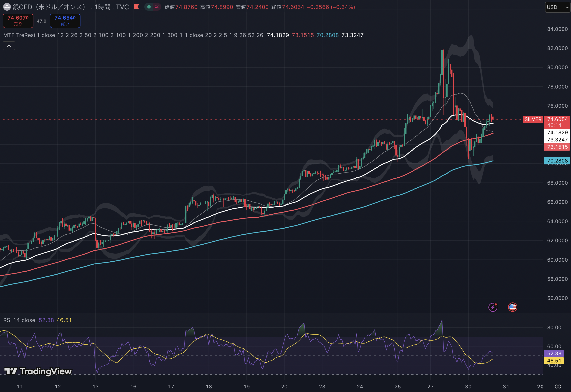Open chart settings hexagon gear icon

[558, 387]
